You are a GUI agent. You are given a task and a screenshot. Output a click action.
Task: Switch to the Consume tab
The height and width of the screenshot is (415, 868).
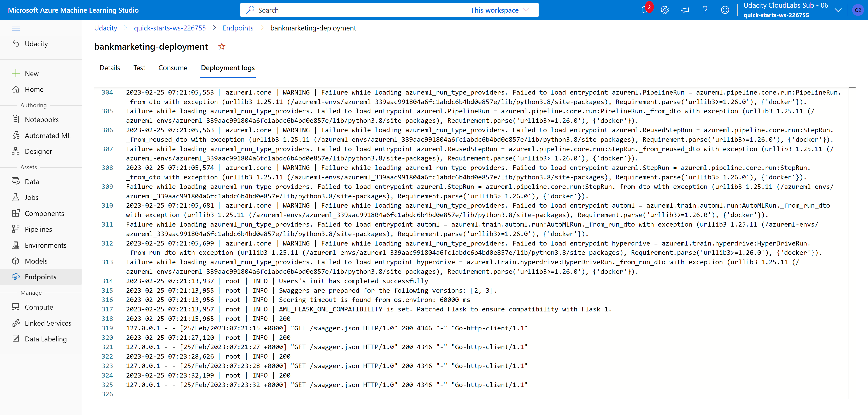[x=173, y=68]
